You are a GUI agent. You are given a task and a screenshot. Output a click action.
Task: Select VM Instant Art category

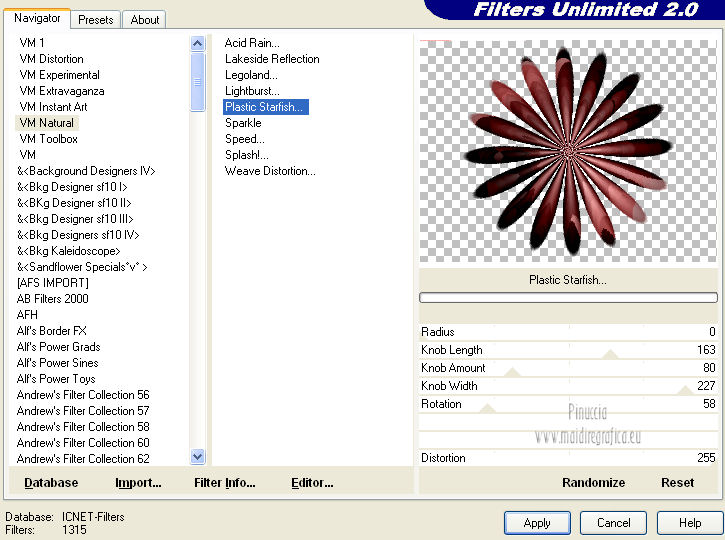(x=53, y=107)
